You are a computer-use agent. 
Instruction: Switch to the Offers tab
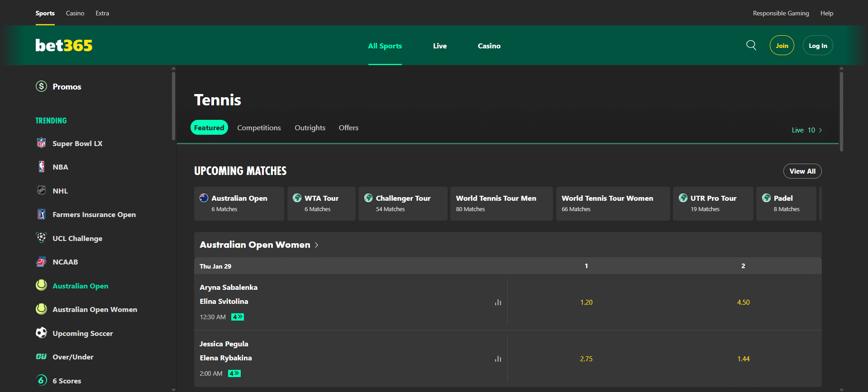348,128
